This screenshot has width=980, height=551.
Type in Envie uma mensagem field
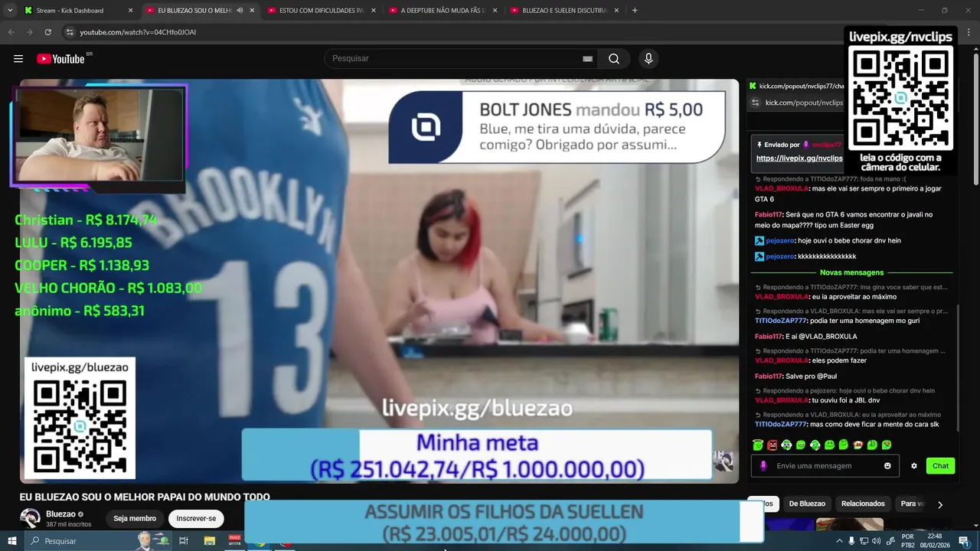(825, 465)
